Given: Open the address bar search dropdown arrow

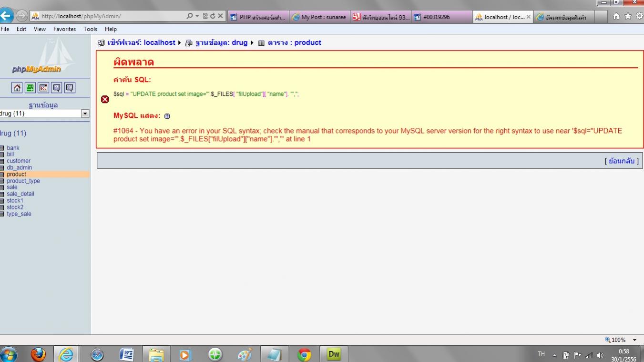Looking at the screenshot, I should click(197, 16).
